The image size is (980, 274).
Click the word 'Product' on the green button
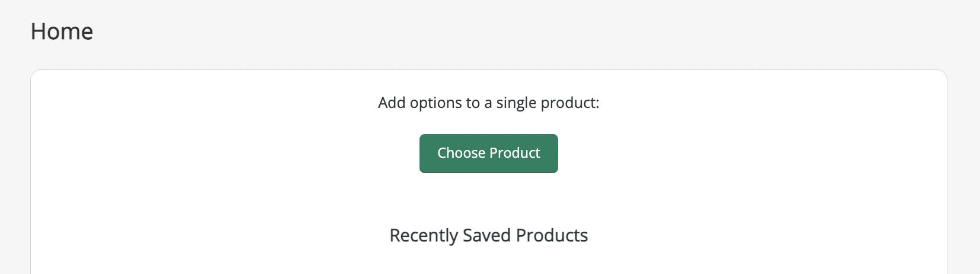(515, 153)
